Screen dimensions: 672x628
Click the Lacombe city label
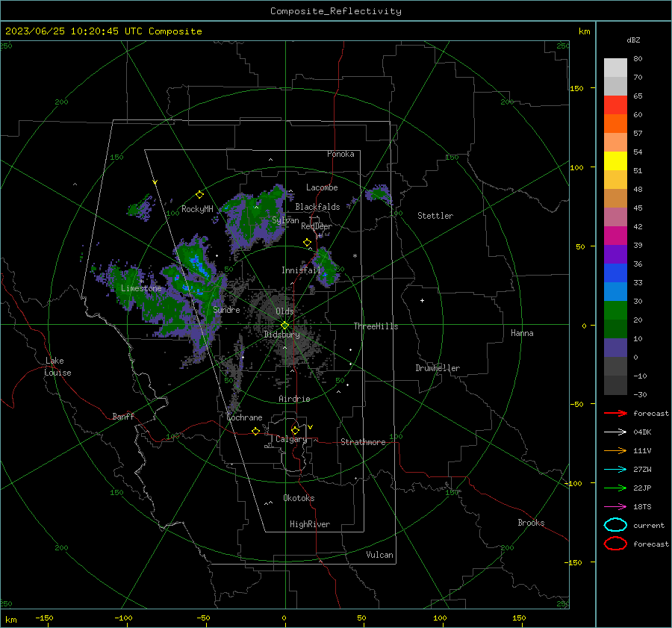(322, 187)
